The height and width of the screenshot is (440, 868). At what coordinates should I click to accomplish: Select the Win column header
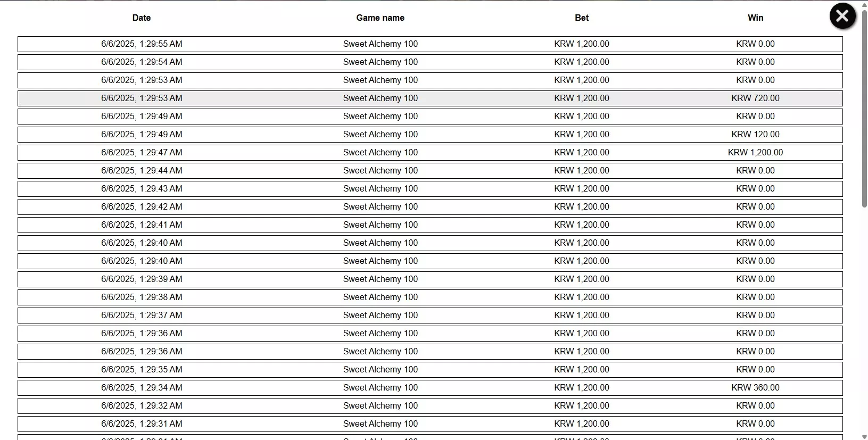click(x=755, y=18)
